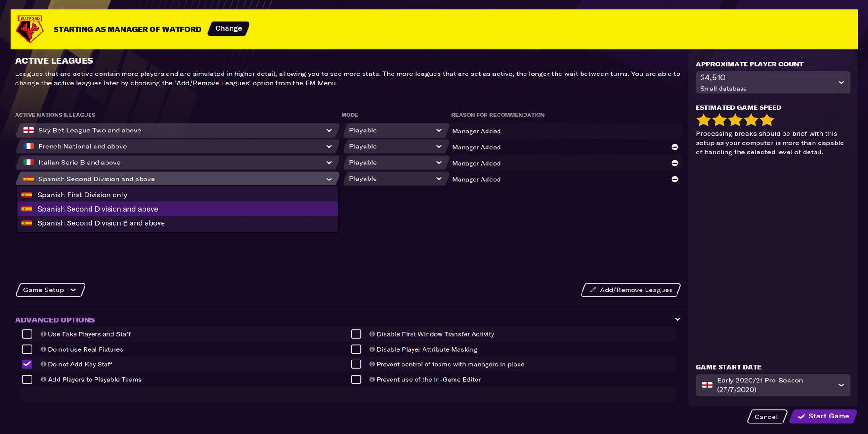Viewport: 868px width, 434px height.
Task: Click the fifth star in Estimated Game Speed
Action: point(767,120)
